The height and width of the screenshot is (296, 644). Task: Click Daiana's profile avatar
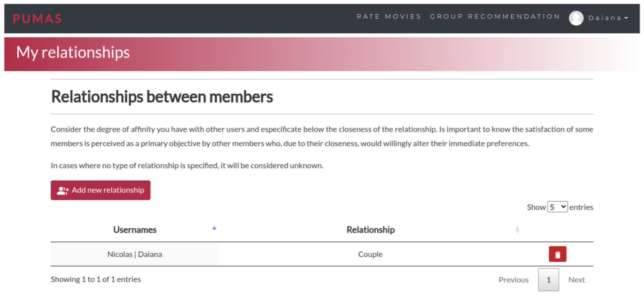[x=576, y=18]
